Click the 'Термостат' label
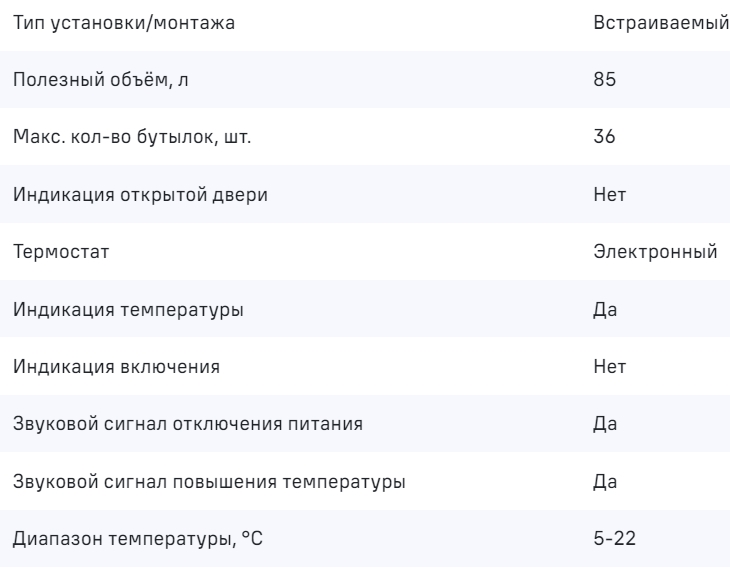The width and height of the screenshot is (730, 576). (61, 252)
